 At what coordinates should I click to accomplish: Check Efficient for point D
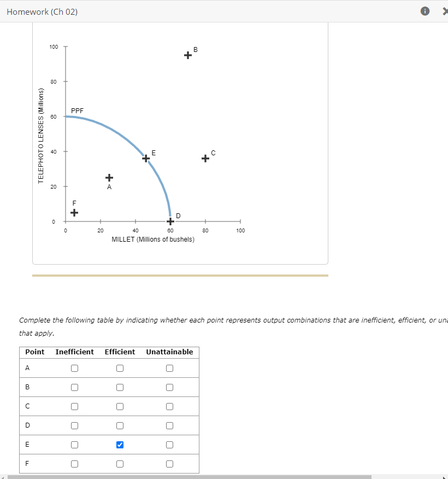point(120,425)
